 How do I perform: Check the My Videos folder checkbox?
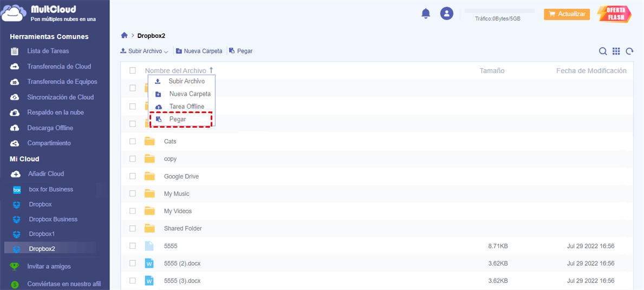[x=133, y=211]
